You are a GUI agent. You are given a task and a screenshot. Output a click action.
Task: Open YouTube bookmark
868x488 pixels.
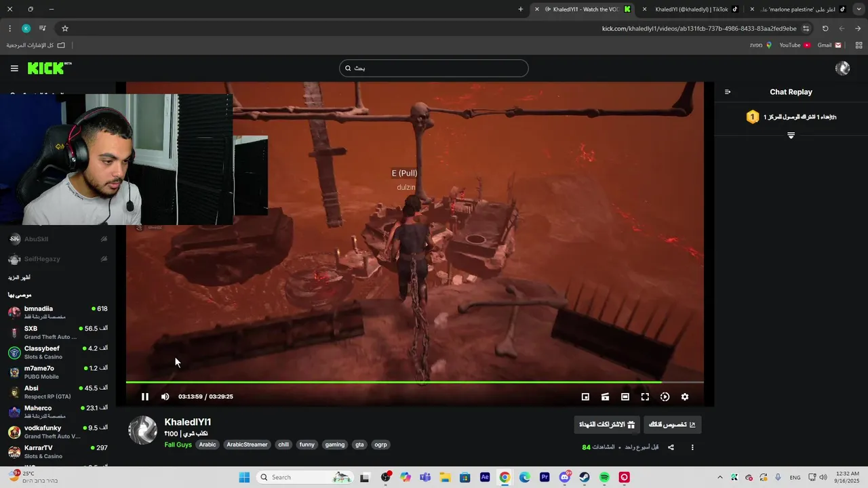(x=794, y=45)
